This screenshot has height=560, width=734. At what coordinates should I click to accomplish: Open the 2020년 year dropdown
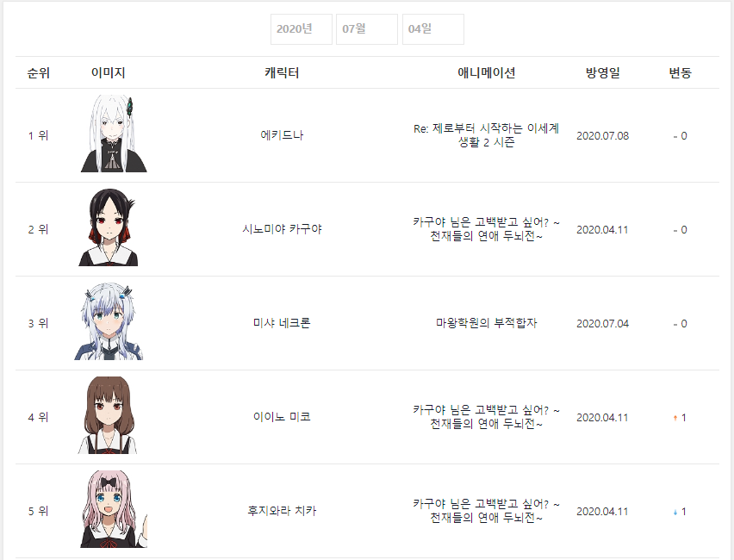pos(302,29)
